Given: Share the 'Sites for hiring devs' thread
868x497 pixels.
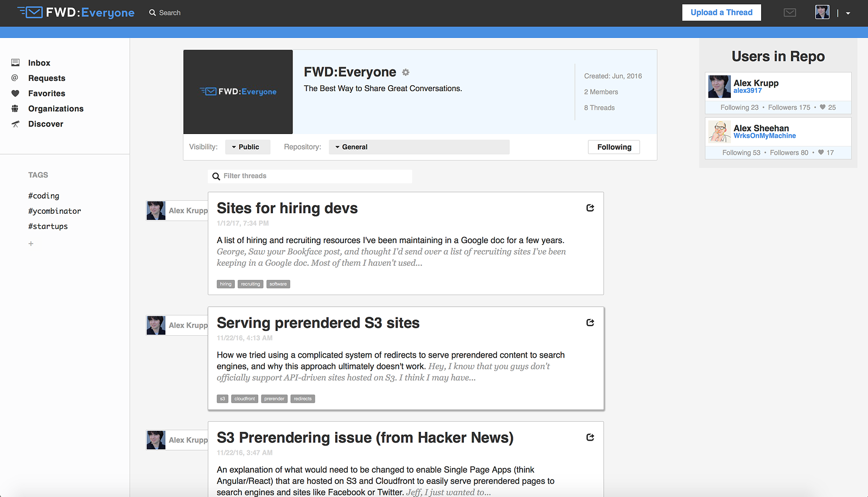Looking at the screenshot, I should (590, 208).
